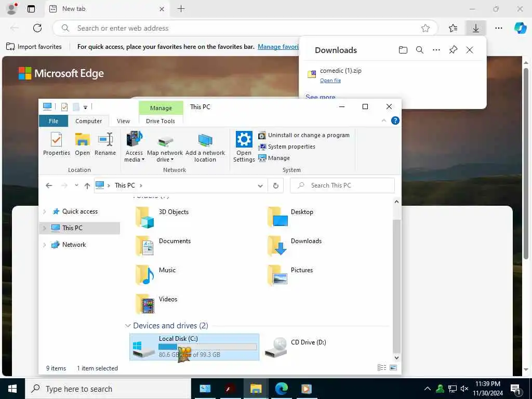Screen dimensions: 532x399
Task: Select the Downloads folder in Explorer
Action: (x=295, y=246)
